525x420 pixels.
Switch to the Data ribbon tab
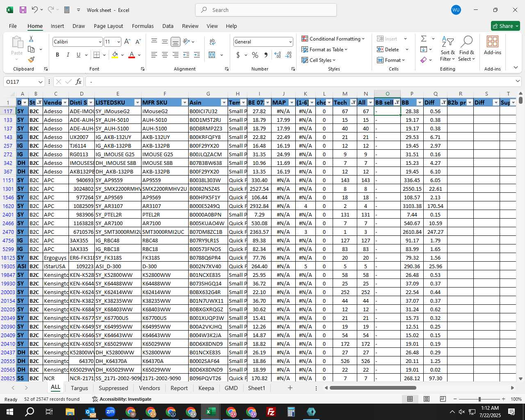tap(168, 26)
